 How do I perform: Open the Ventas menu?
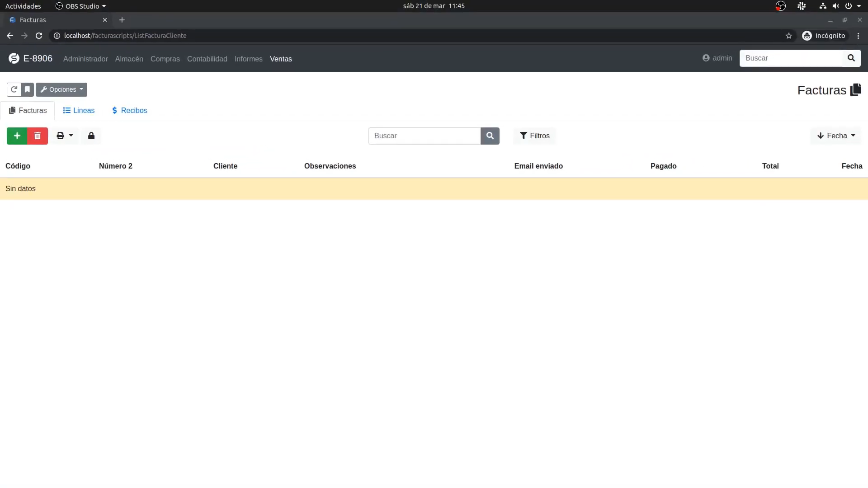click(281, 59)
